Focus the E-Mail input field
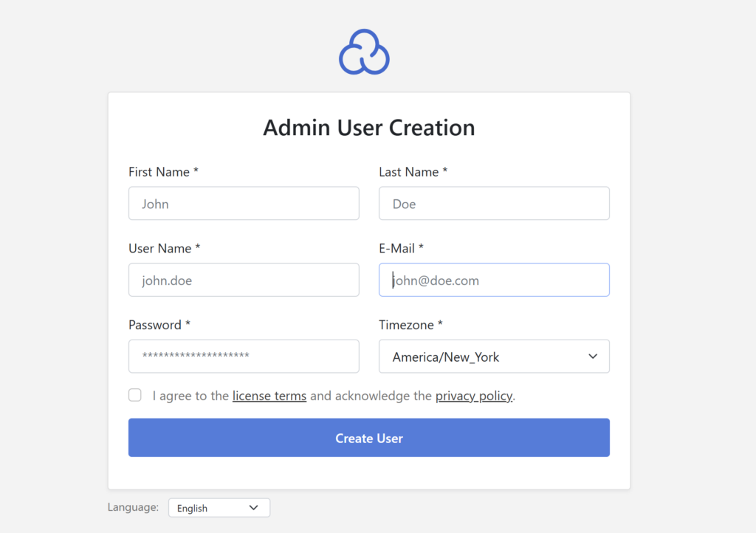 click(x=493, y=280)
